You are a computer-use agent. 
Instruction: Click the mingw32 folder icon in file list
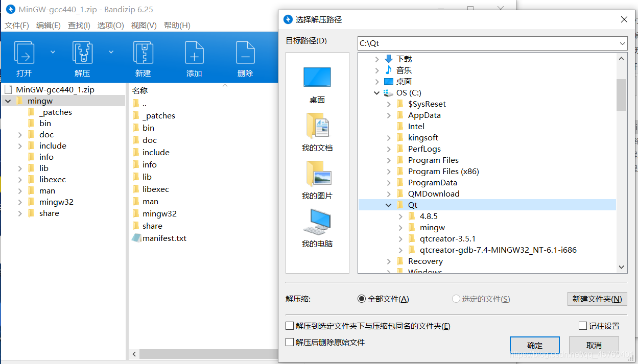pos(136,213)
